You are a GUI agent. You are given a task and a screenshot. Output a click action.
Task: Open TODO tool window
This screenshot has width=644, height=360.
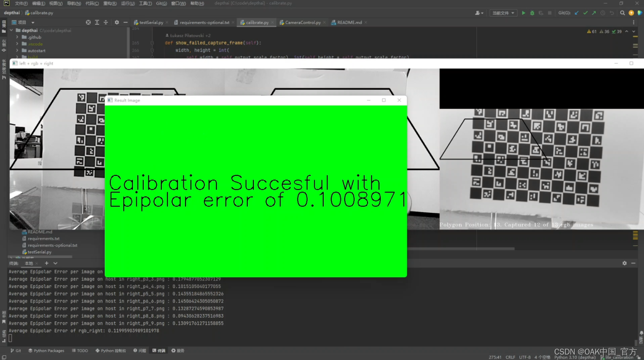(80, 351)
